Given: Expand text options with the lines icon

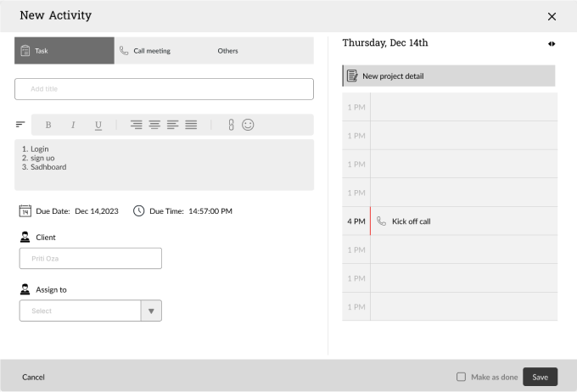Looking at the screenshot, I should pos(20,125).
